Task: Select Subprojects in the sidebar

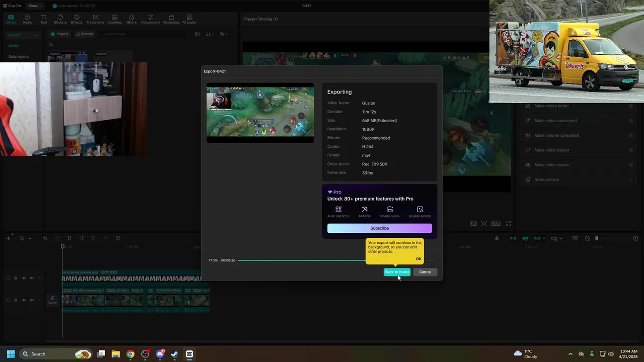Action: 19,56
